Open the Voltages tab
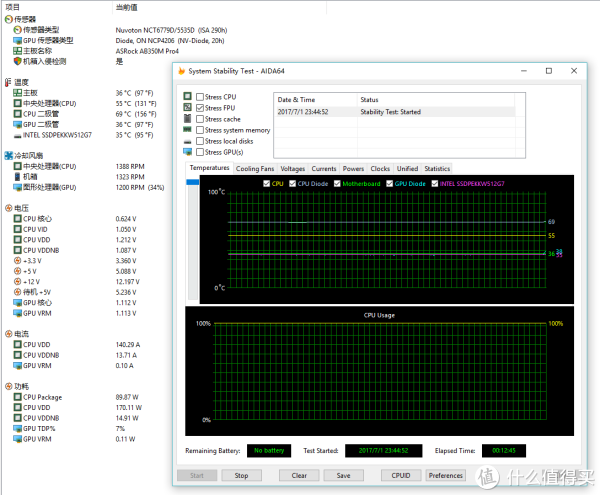Screen dimensions: 600x495 tap(293, 169)
